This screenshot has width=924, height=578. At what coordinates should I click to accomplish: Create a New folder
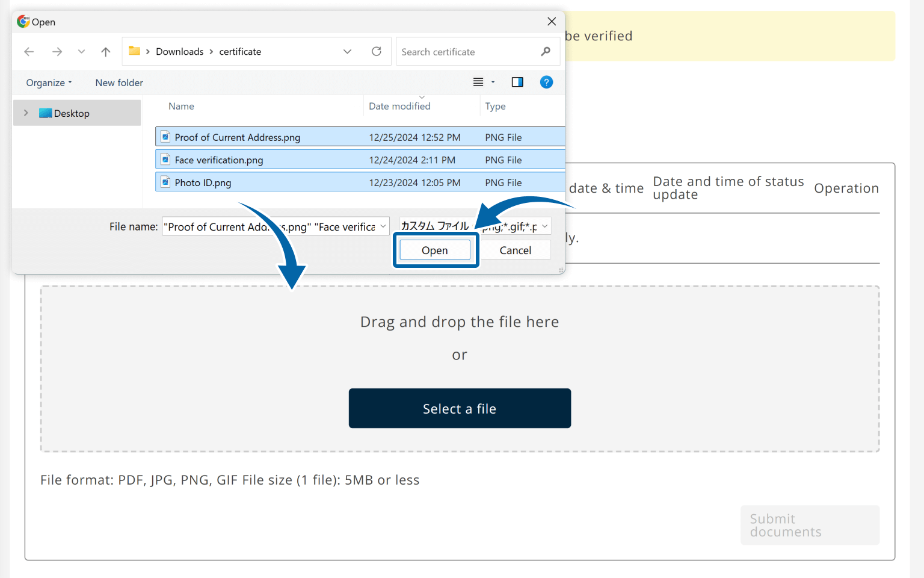click(x=119, y=82)
